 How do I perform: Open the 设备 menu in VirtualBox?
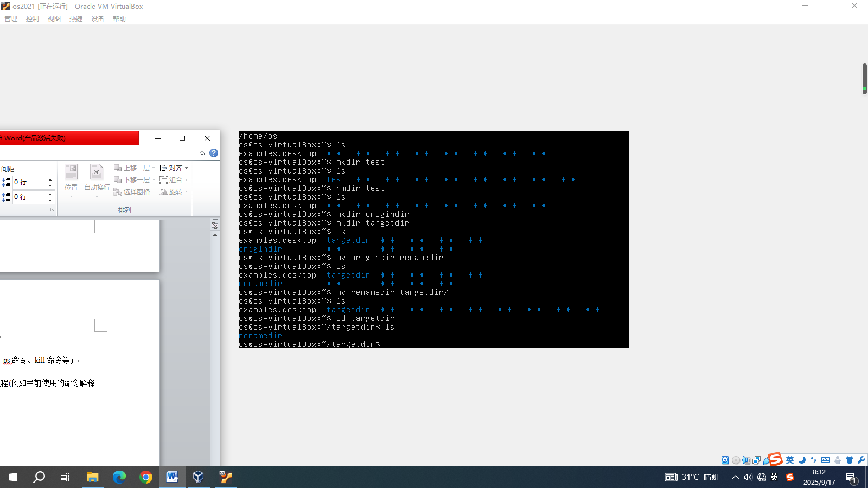pyautogui.click(x=98, y=19)
